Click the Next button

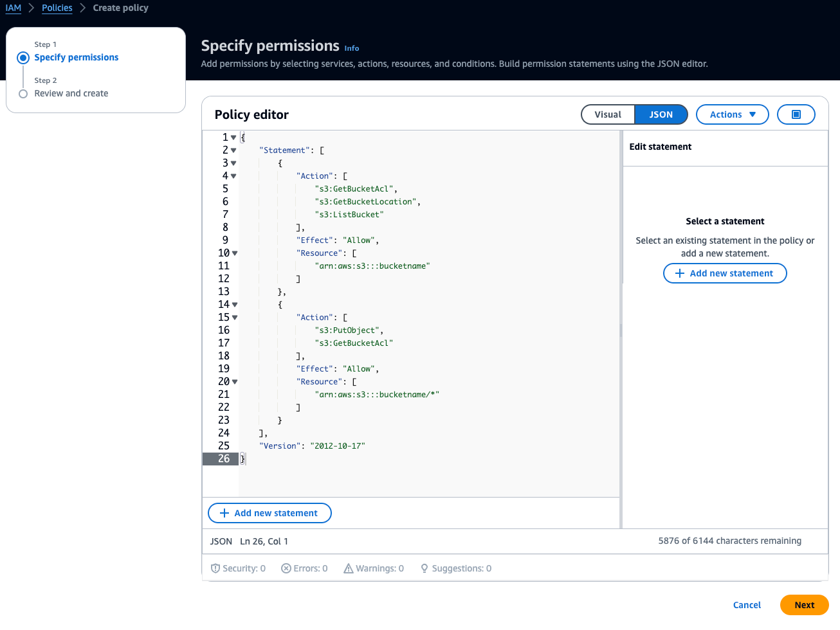pos(804,605)
